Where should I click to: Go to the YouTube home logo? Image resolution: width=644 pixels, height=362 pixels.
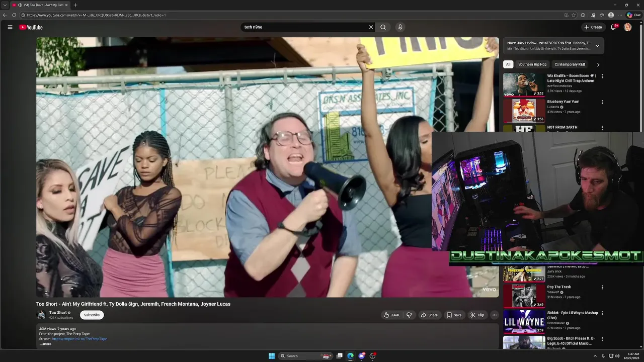[31, 27]
